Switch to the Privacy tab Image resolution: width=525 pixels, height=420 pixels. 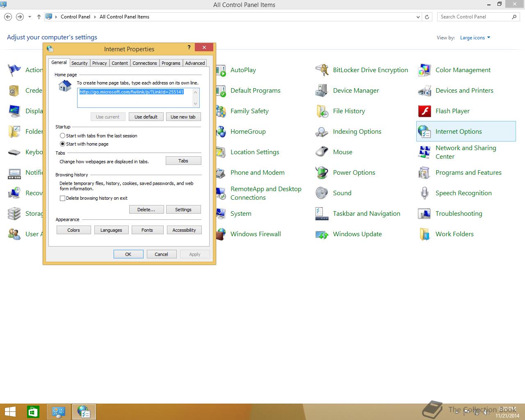tap(99, 63)
